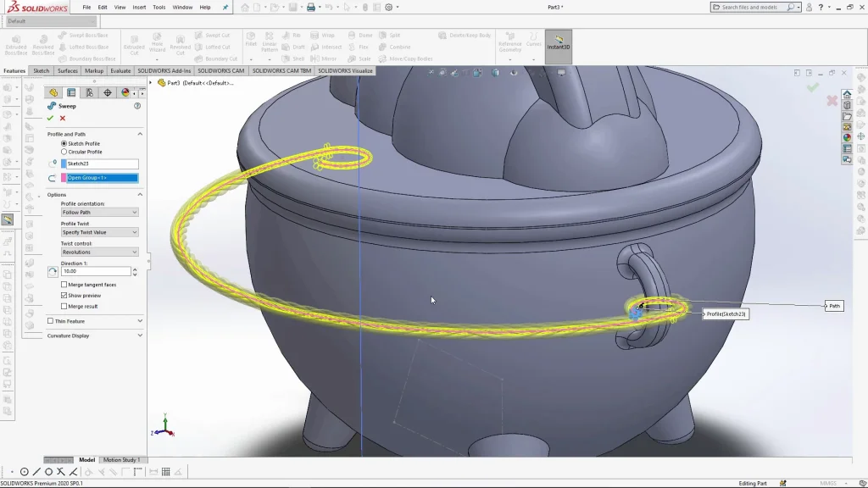Select the Circular Profile radio button

point(64,152)
